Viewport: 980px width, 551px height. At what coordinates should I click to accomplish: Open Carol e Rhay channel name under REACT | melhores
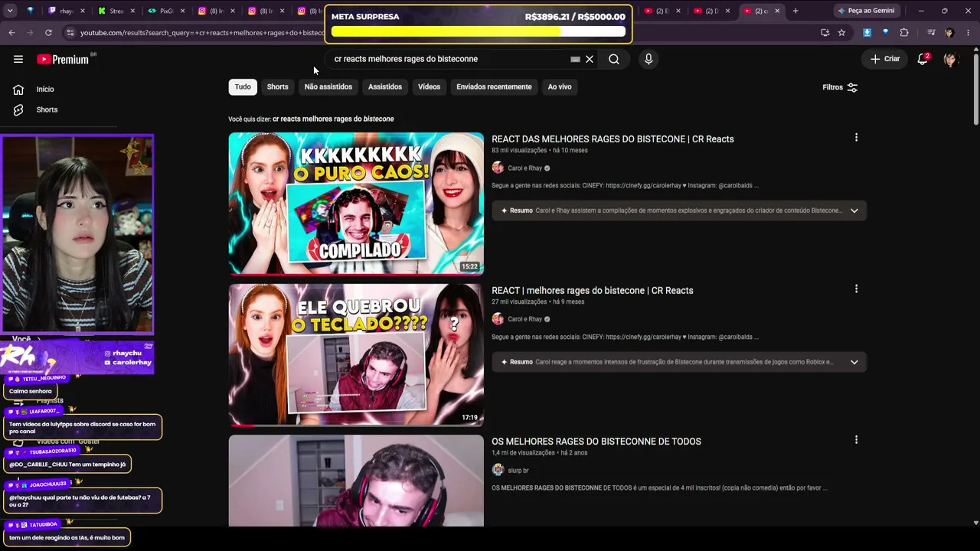tap(525, 319)
